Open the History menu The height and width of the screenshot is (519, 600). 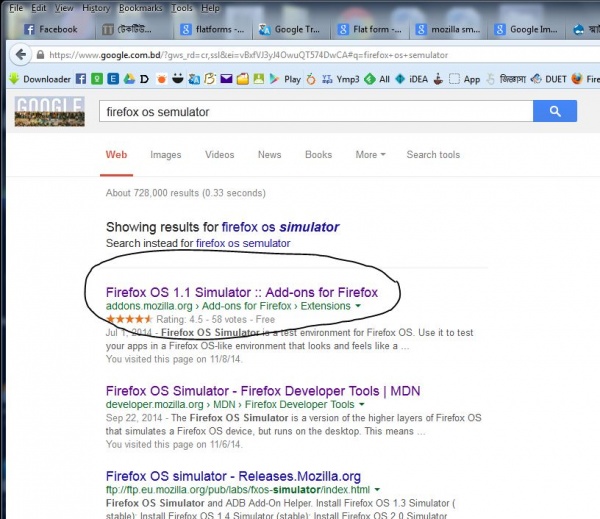click(96, 8)
